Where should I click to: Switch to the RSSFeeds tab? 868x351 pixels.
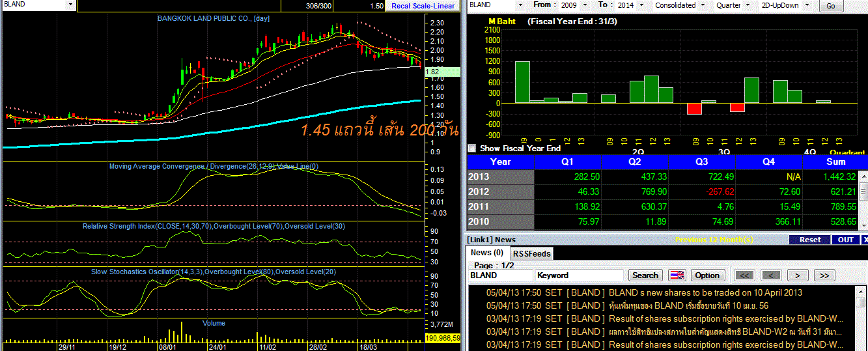click(x=531, y=253)
